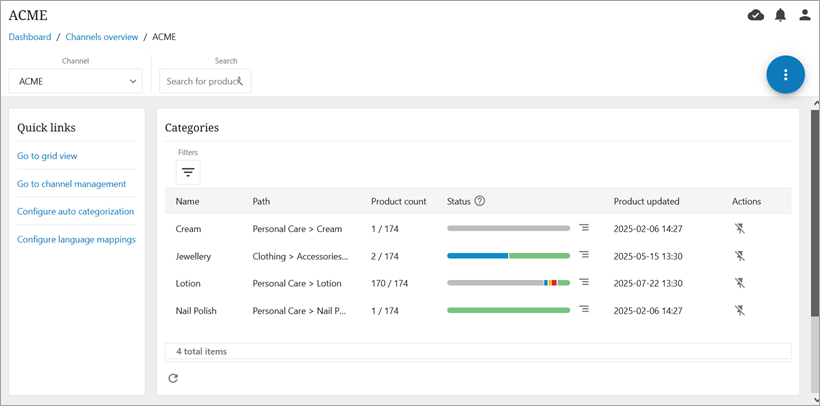Expand the ACME channel dropdown
The height and width of the screenshot is (406, 820).
coord(75,81)
